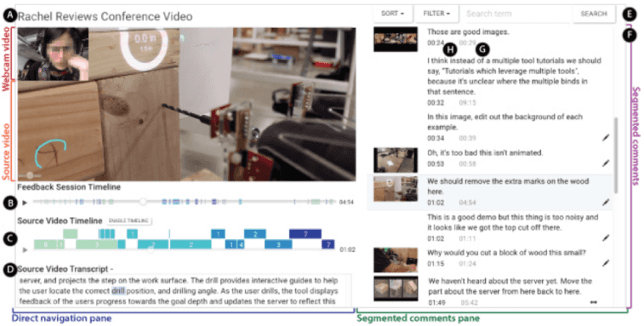Click the Feedback Session Timeline slider knob
Viewport: 644px width, 326px height.
click(x=143, y=202)
